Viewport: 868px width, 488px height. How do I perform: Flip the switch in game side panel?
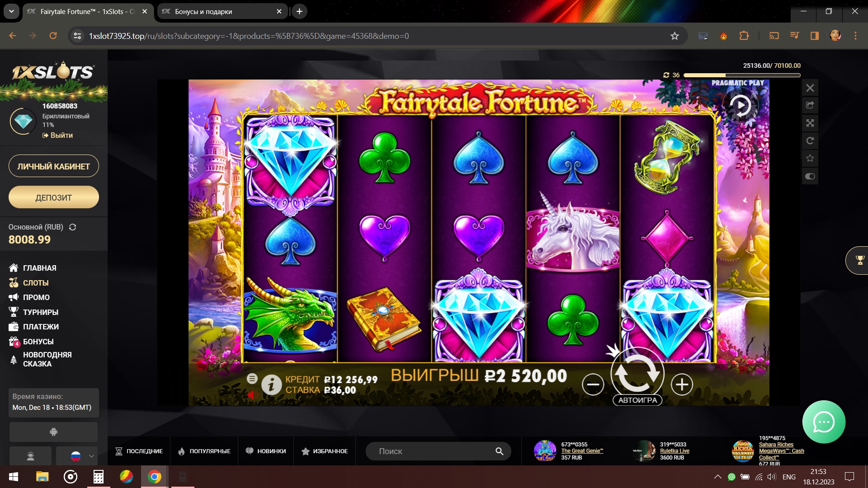(x=810, y=176)
